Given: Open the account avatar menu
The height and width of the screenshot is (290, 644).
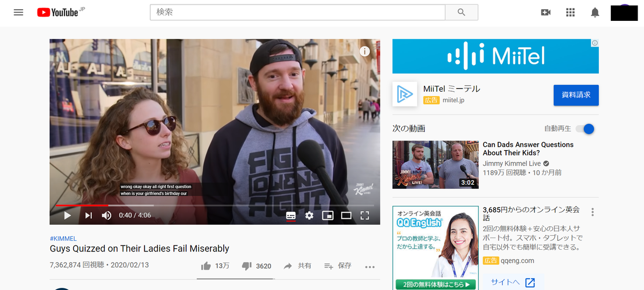Looking at the screenshot, I should [624, 12].
